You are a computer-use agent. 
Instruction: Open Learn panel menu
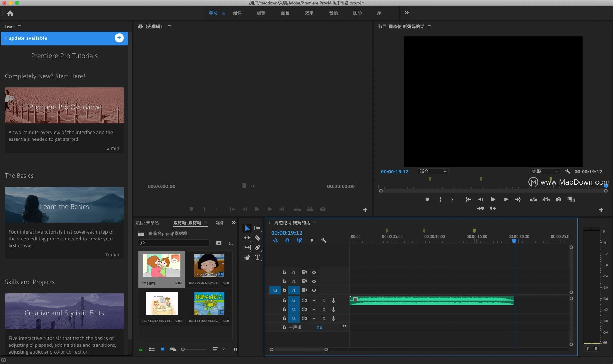coord(19,27)
